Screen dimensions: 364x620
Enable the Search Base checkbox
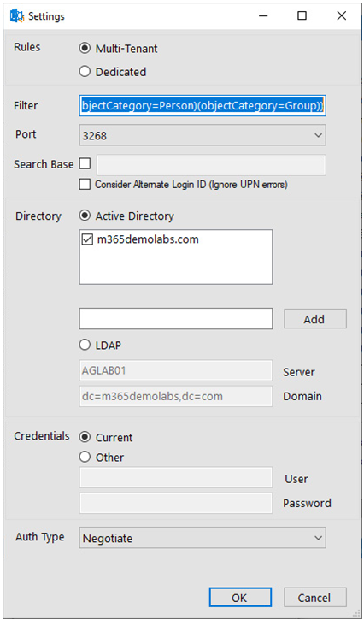(85, 163)
